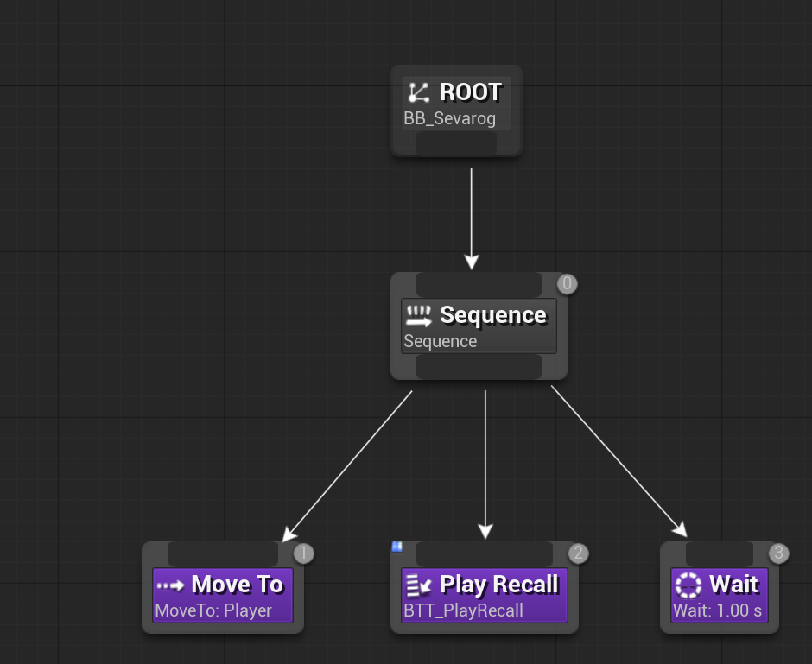The image size is (812, 664).
Task: Click the Play Recall node top input pin
Action: tap(485, 553)
